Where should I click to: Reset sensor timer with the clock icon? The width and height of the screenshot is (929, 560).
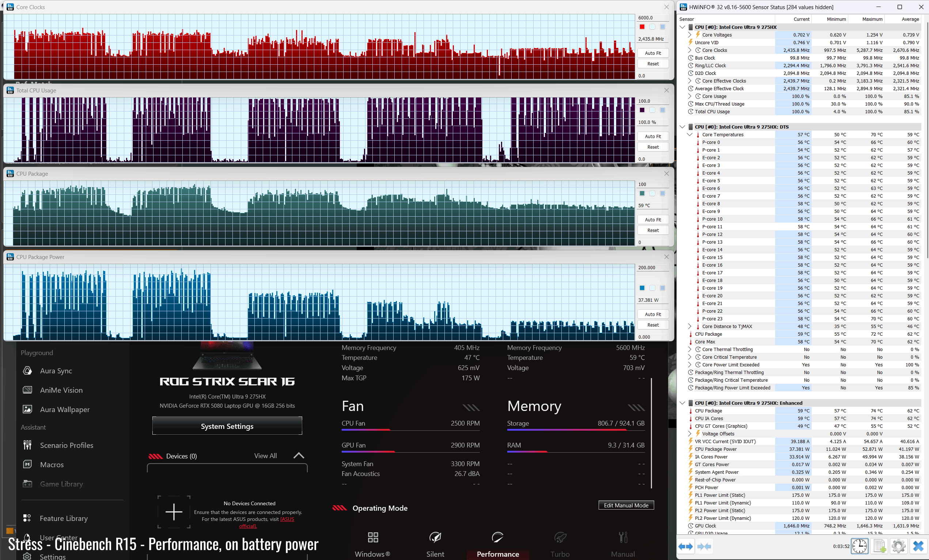point(859,546)
